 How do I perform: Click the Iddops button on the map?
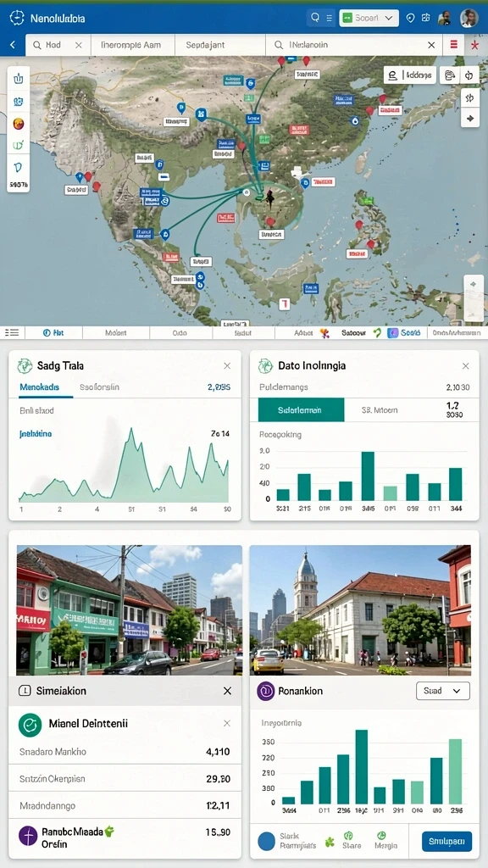[x=410, y=75]
